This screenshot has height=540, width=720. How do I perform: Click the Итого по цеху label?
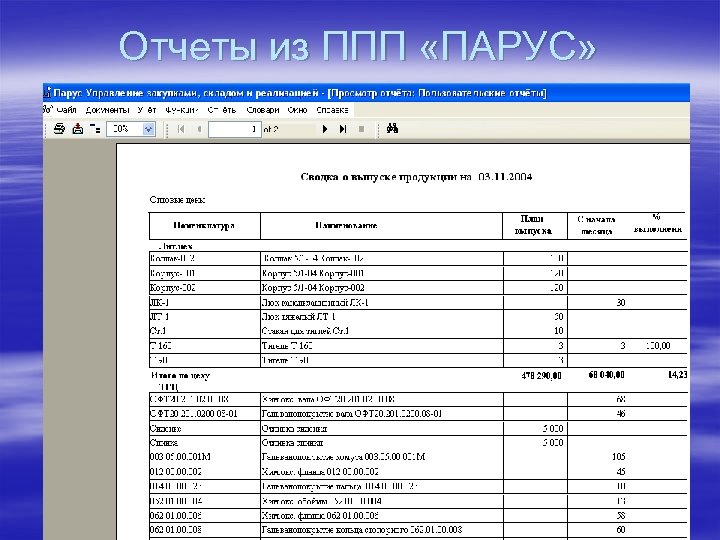(x=180, y=376)
